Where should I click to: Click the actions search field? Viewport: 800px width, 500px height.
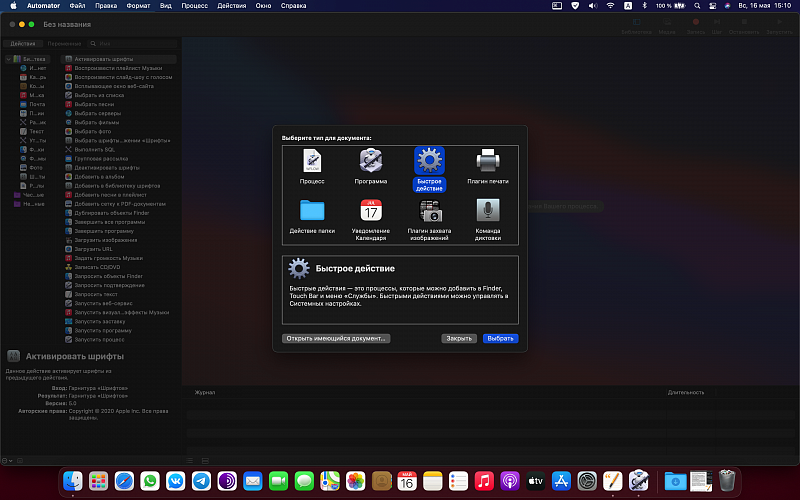click(135, 44)
